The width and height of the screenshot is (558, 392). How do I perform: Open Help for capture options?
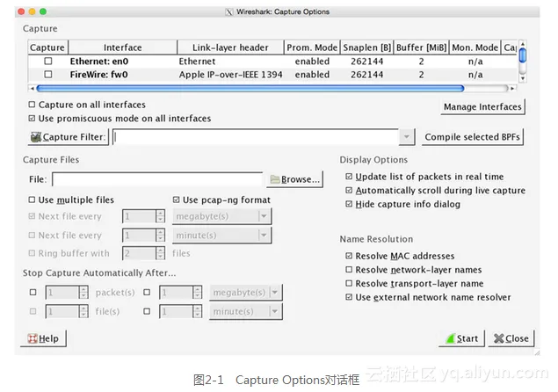pos(43,338)
